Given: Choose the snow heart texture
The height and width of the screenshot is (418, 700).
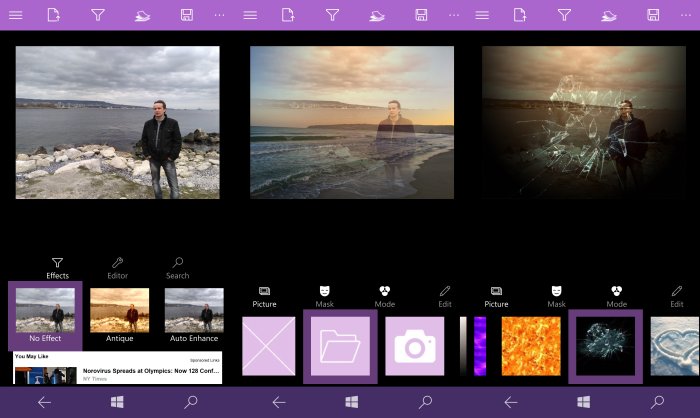Looking at the screenshot, I should [675, 346].
